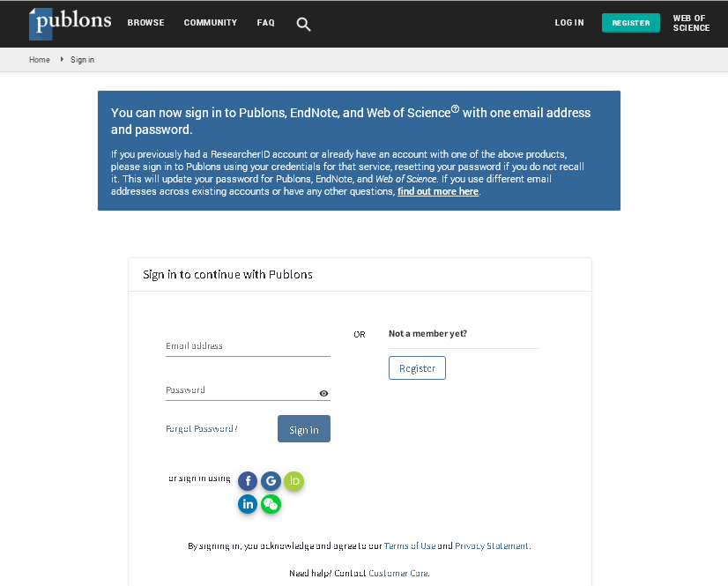Click the Sign in breadcrumb

tap(82, 59)
